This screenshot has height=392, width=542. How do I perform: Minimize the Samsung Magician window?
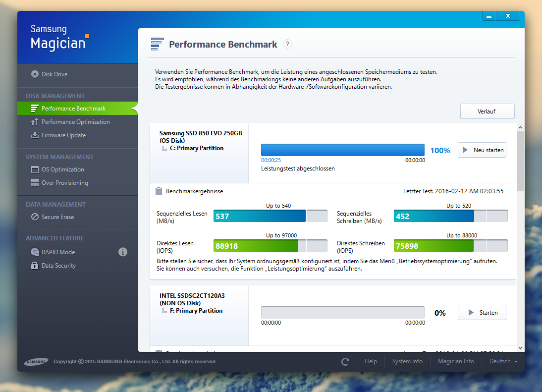(489, 16)
